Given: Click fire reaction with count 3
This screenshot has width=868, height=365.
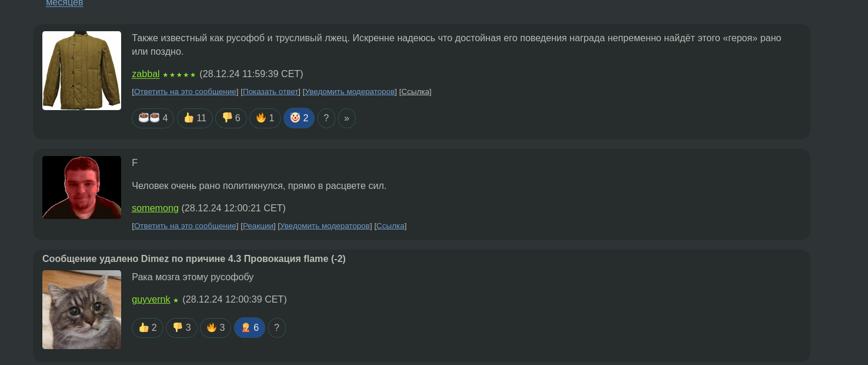Looking at the screenshot, I should coord(215,328).
